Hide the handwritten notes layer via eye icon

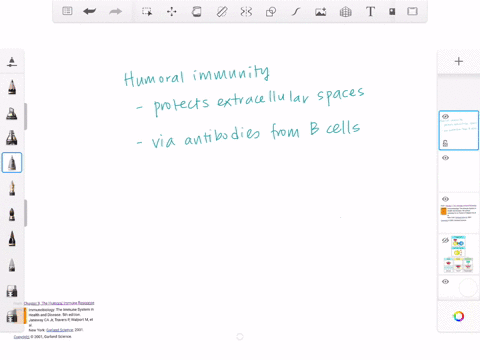pos(445,116)
